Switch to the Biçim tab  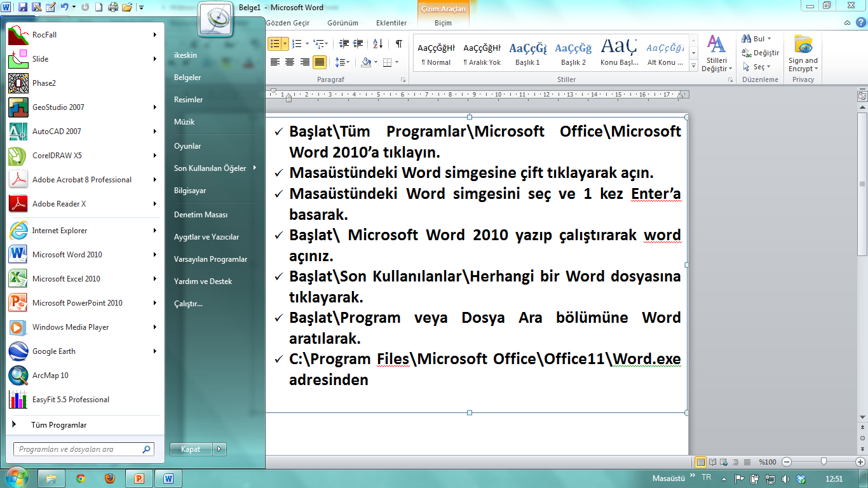(x=443, y=23)
